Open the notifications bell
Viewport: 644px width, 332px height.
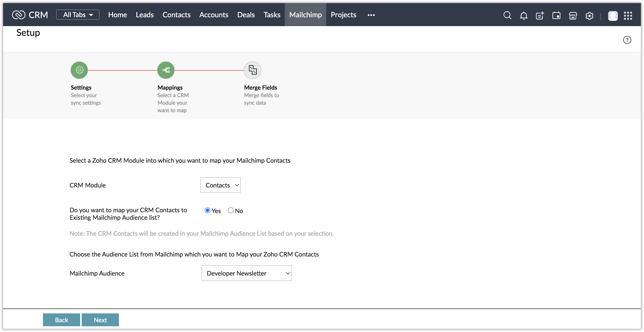524,15
